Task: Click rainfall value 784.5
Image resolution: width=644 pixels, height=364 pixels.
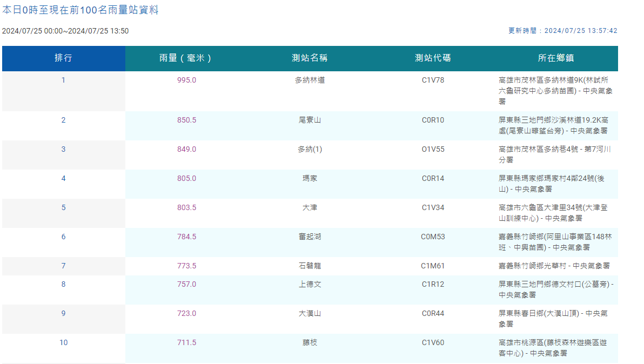Action: (187, 237)
